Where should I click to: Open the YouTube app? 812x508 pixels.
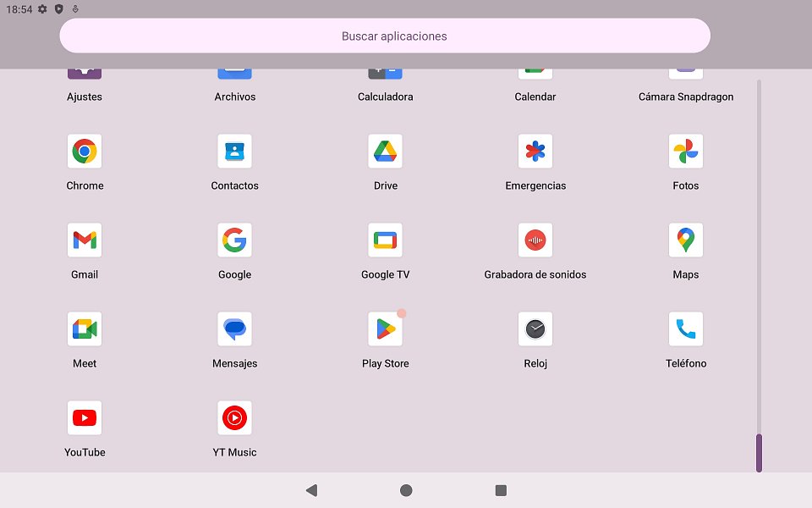pyautogui.click(x=85, y=417)
